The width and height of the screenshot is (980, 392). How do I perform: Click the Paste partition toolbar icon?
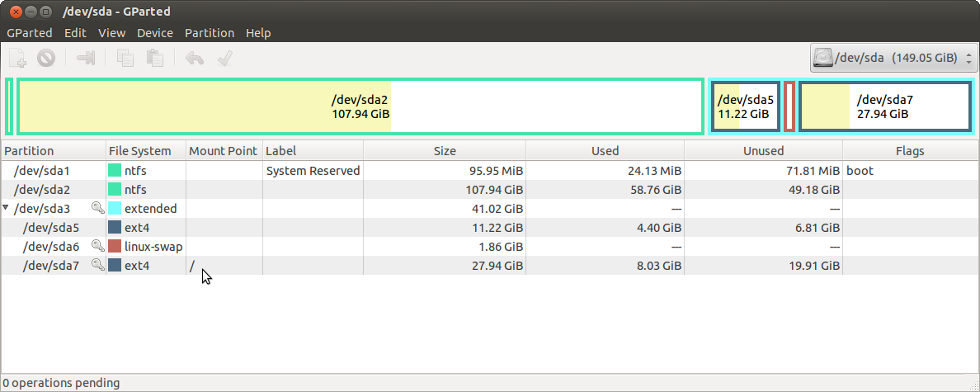click(154, 58)
